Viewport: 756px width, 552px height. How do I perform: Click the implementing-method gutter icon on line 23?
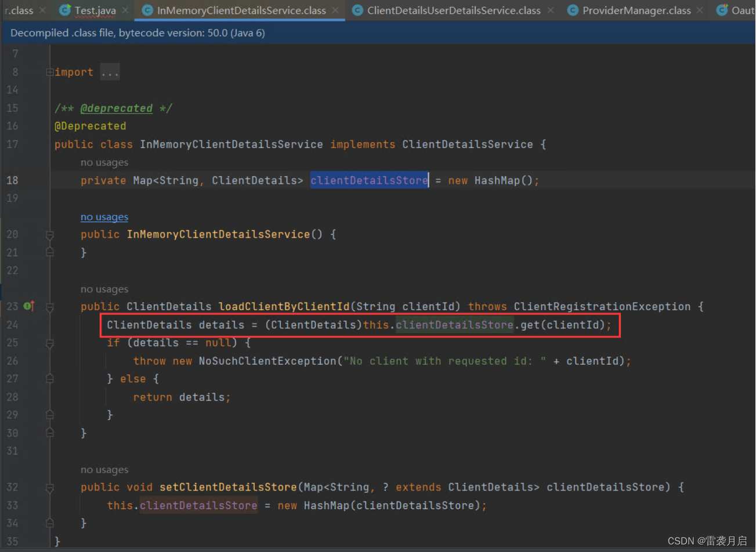[28, 306]
